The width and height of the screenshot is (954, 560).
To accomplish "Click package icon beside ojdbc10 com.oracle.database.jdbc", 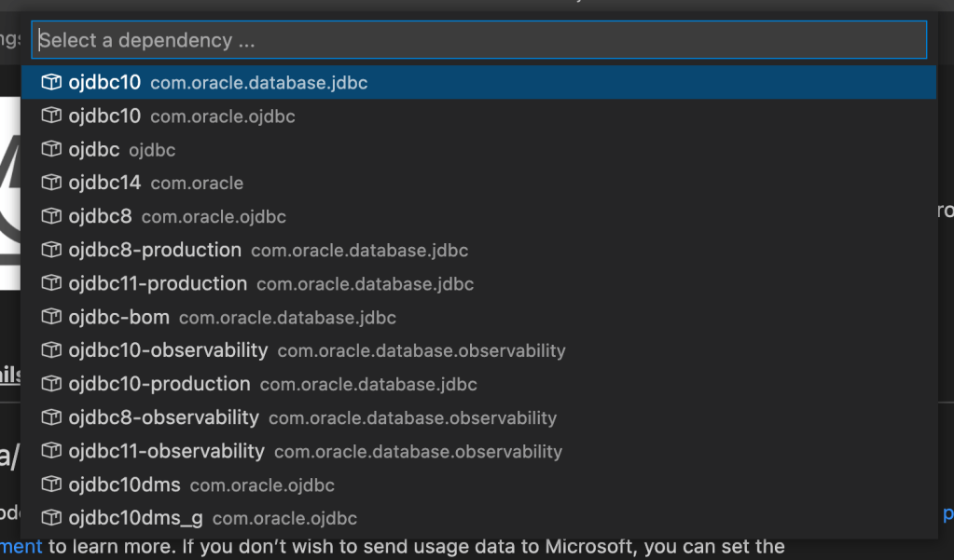I will click(51, 83).
